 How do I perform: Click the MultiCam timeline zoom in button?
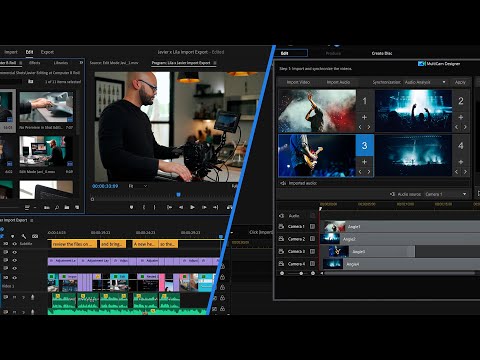(x=313, y=273)
